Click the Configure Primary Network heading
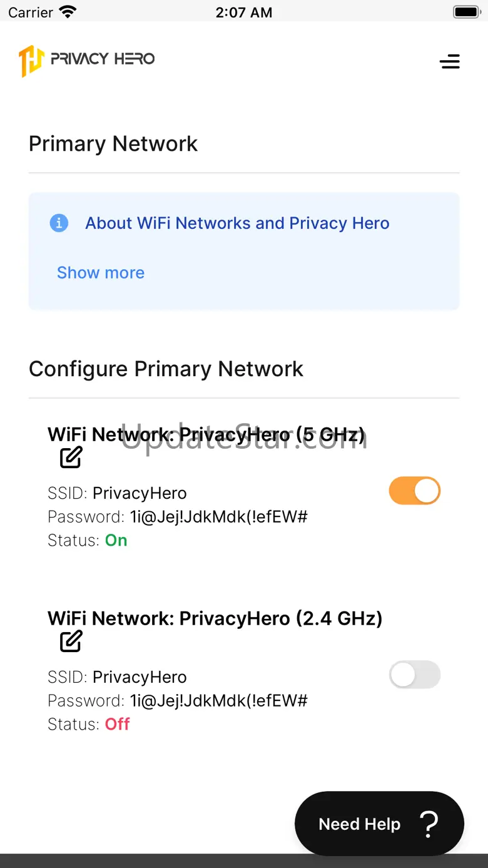The width and height of the screenshot is (488, 868). (x=166, y=369)
